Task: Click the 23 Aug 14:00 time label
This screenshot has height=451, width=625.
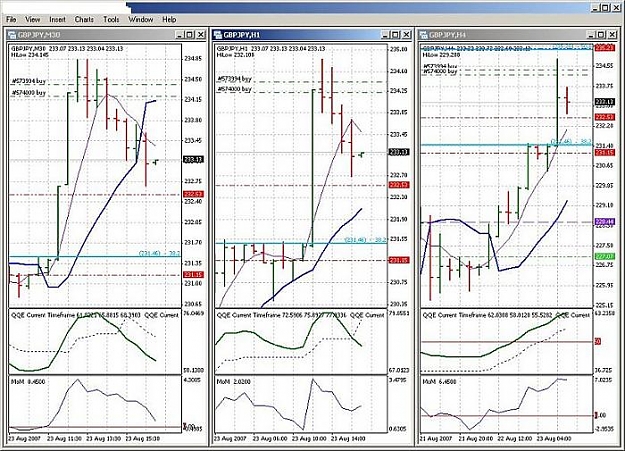Action: [348, 438]
